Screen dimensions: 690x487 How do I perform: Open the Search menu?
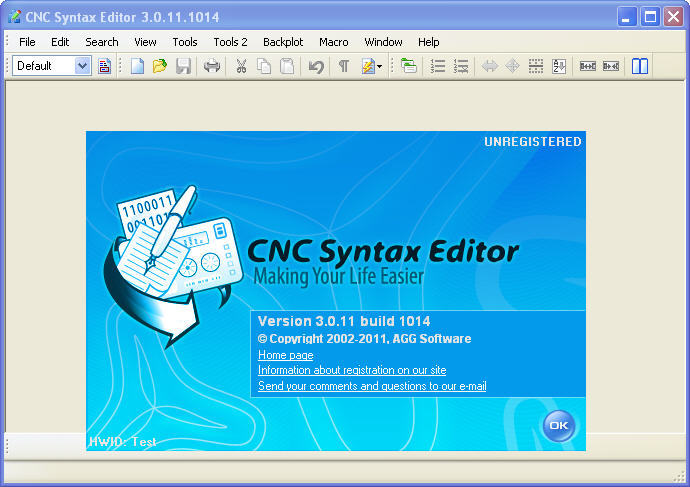coord(102,42)
